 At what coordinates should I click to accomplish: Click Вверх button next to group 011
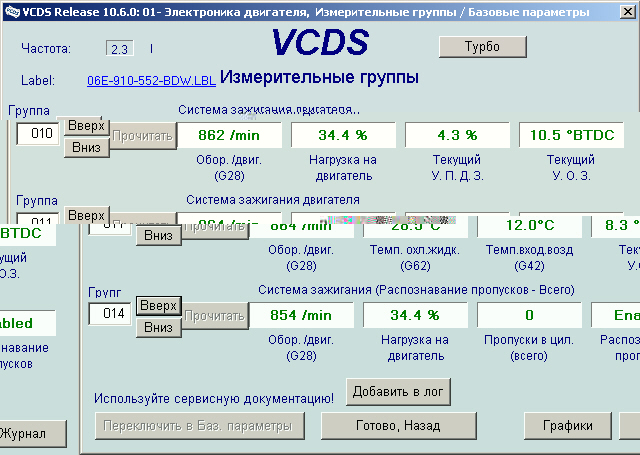click(x=87, y=215)
